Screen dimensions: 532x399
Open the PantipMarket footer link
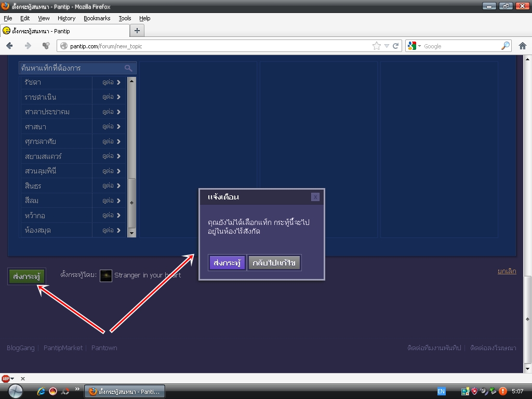[63, 348]
